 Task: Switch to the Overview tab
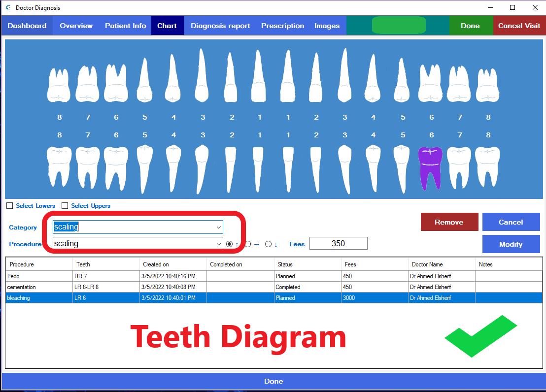(x=76, y=26)
